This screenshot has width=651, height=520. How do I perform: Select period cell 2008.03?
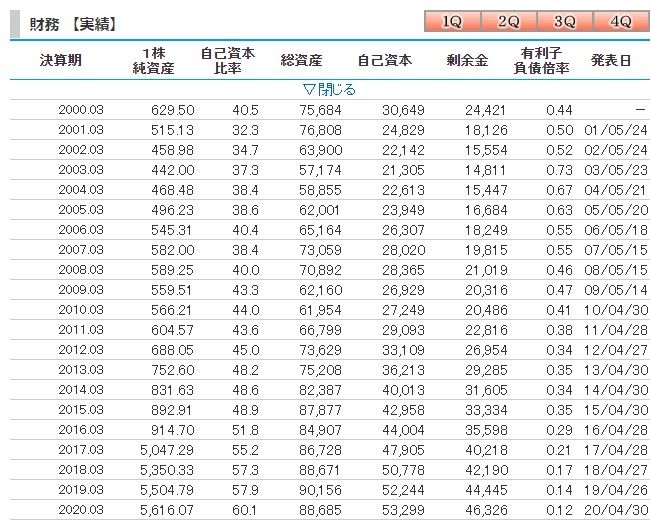81,269
